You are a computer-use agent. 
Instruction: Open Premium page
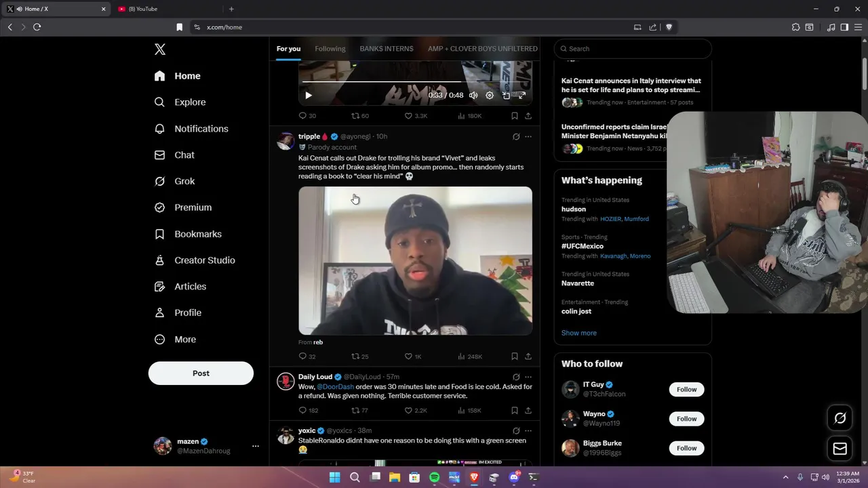(183, 207)
